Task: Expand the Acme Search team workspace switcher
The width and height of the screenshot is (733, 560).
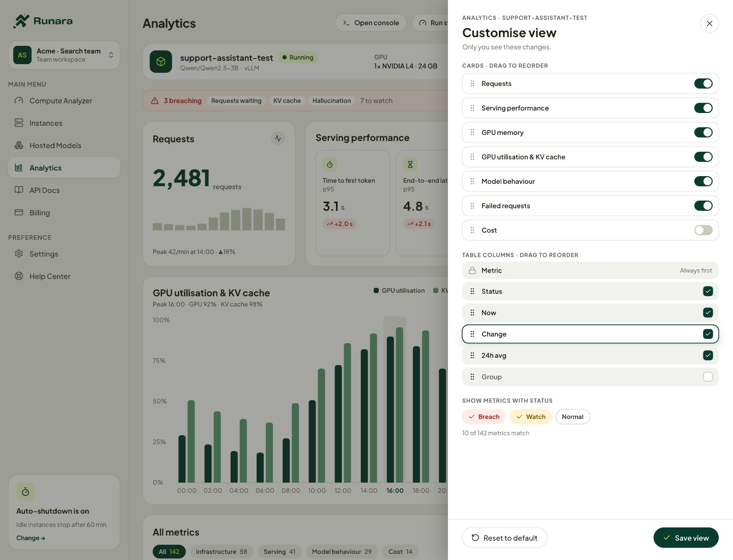Action: pyautogui.click(x=64, y=55)
